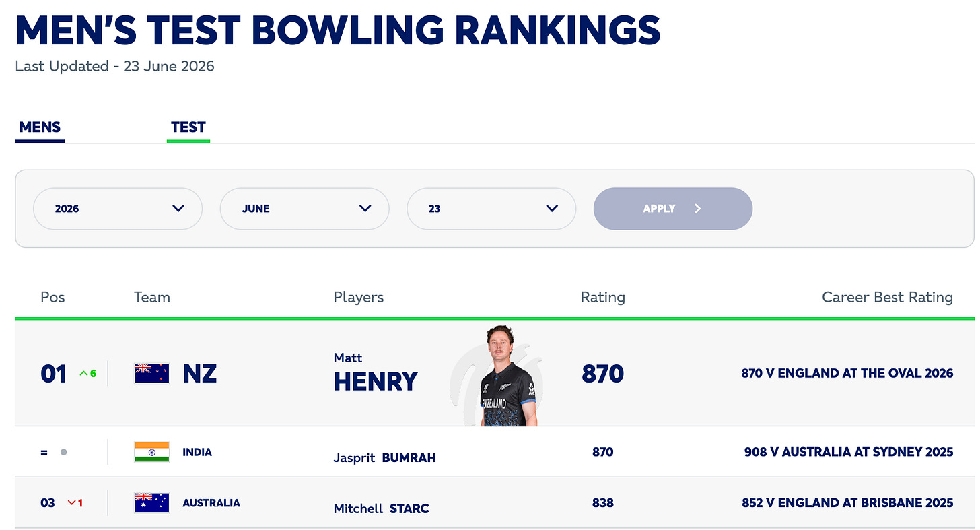Open Mitchell STARC player link
This screenshot has height=530, width=980.
[382, 508]
